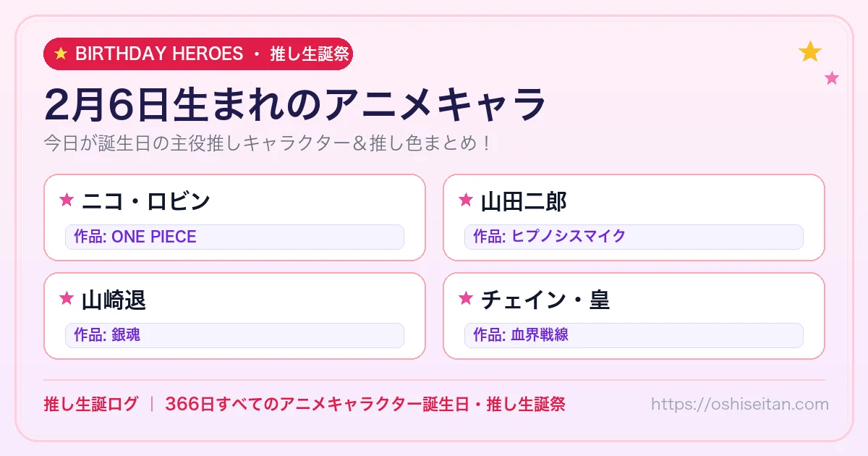The image size is (868, 456).
Task: Select the 作品: ヒプノシスマイク tag
Action: pyautogui.click(x=634, y=237)
